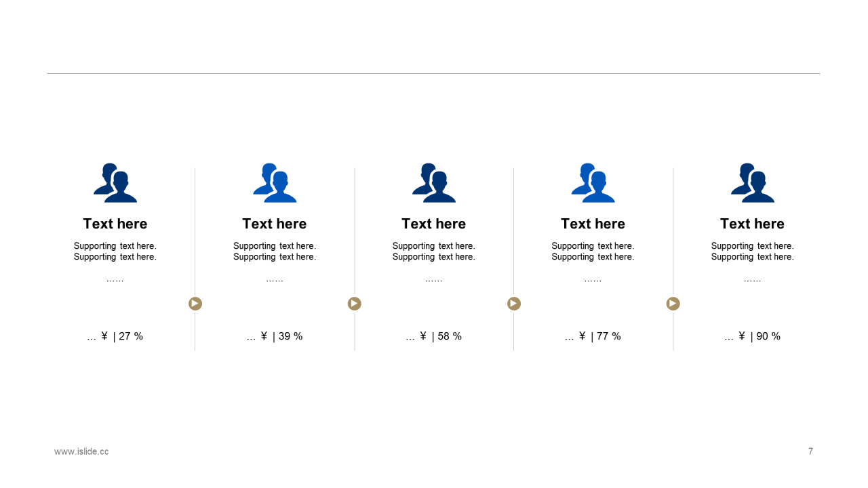Click the people icon above the 77 % column

pyautogui.click(x=593, y=183)
